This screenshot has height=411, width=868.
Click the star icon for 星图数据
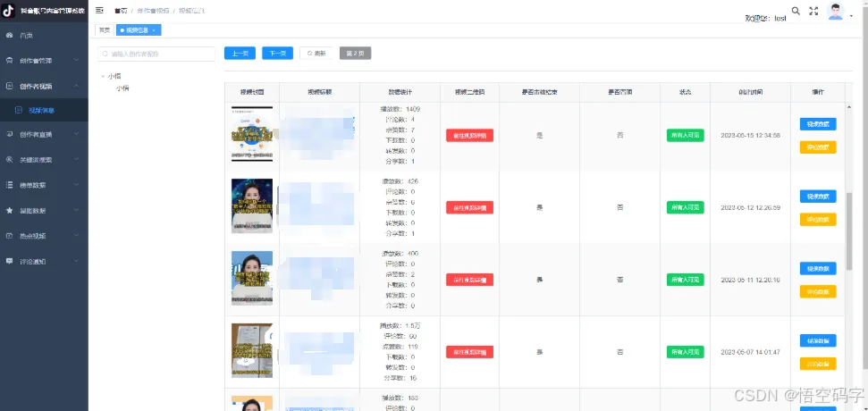(x=9, y=210)
